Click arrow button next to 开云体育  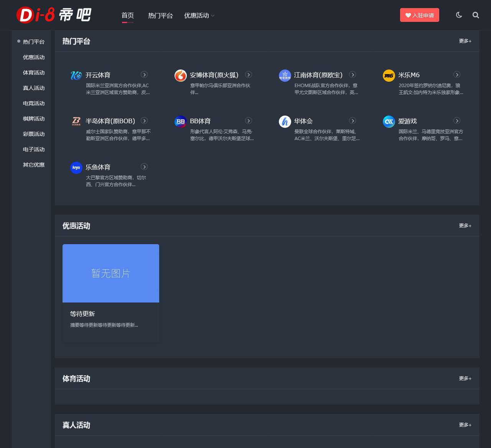click(144, 74)
